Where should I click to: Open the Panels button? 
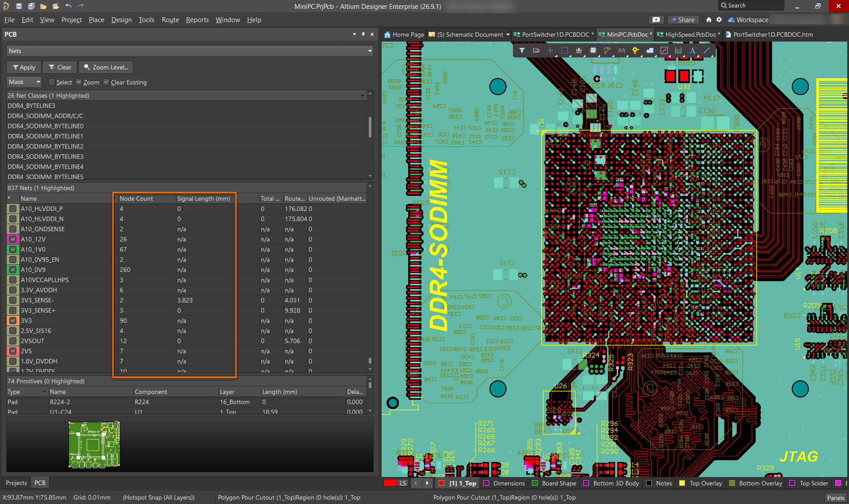coord(836,497)
